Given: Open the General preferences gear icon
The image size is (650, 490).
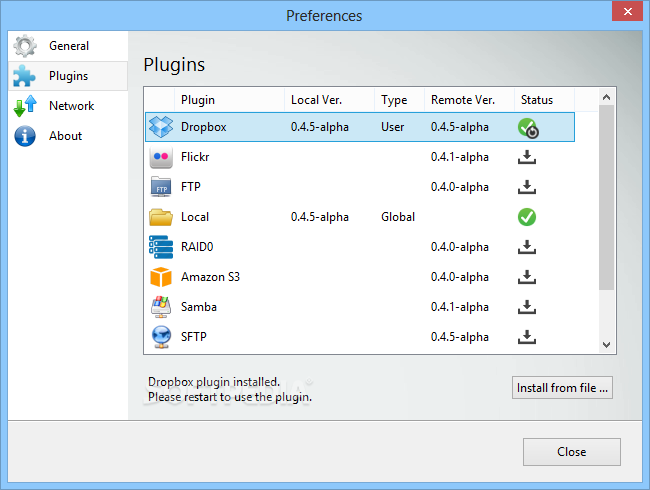Looking at the screenshot, I should 25,46.
